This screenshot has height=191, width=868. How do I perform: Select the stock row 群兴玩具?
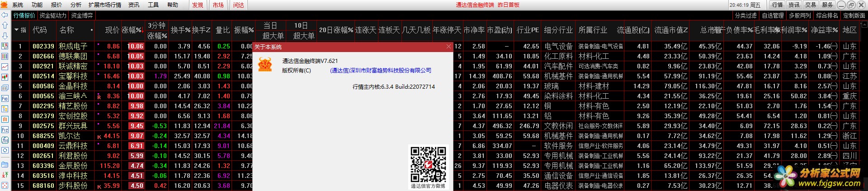coord(73,126)
